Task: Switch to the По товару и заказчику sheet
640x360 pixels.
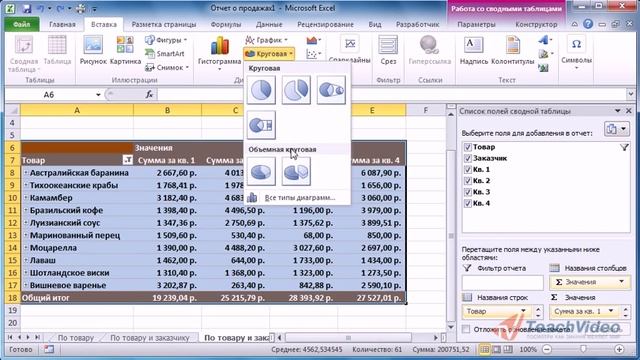Action: pyautogui.click(x=150, y=338)
